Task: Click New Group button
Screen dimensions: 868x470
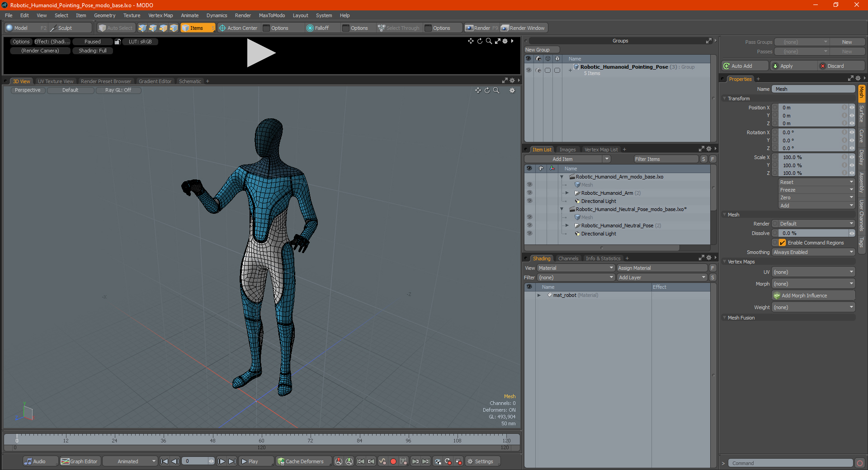Action: pyautogui.click(x=542, y=50)
